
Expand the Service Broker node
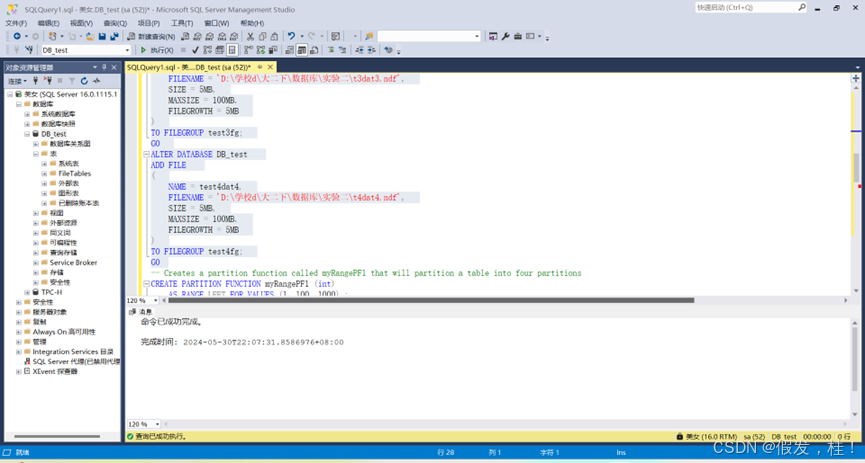click(x=36, y=263)
